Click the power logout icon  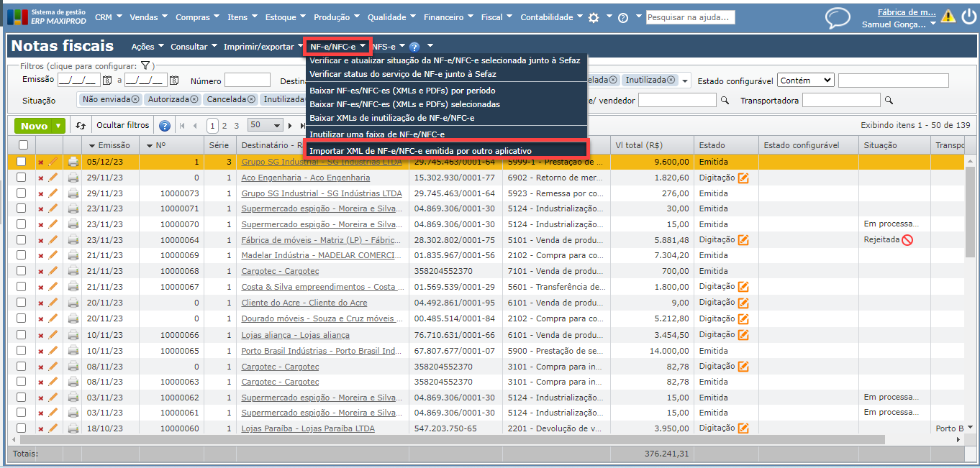pos(968,17)
